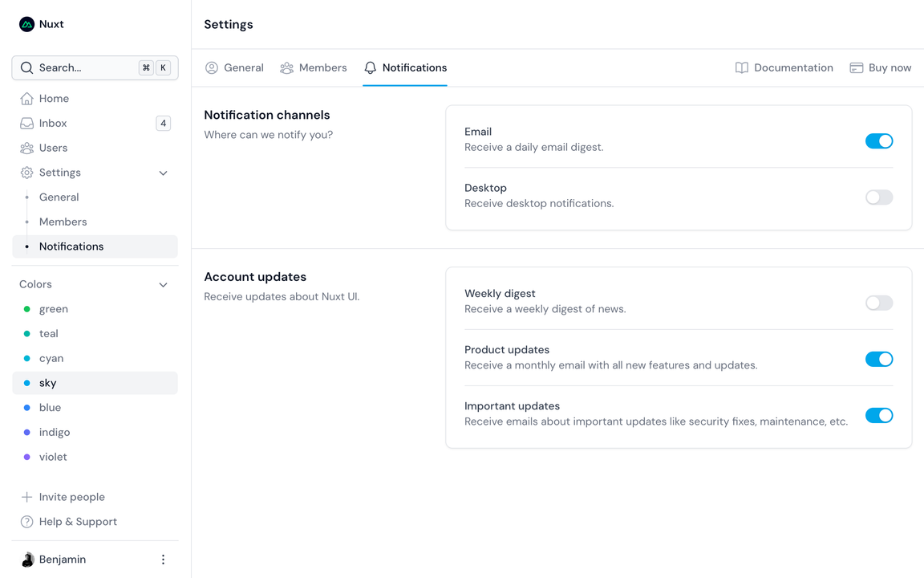This screenshot has height=578, width=924.
Task: Collapse the Colors section
Action: pyautogui.click(x=163, y=284)
